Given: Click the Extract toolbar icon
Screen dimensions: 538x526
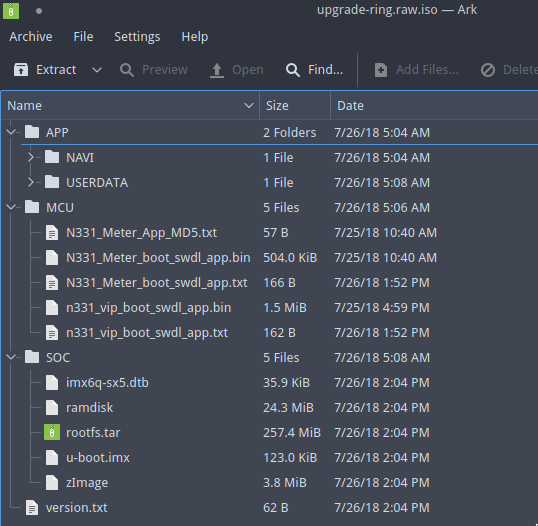Looking at the screenshot, I should click(x=21, y=70).
